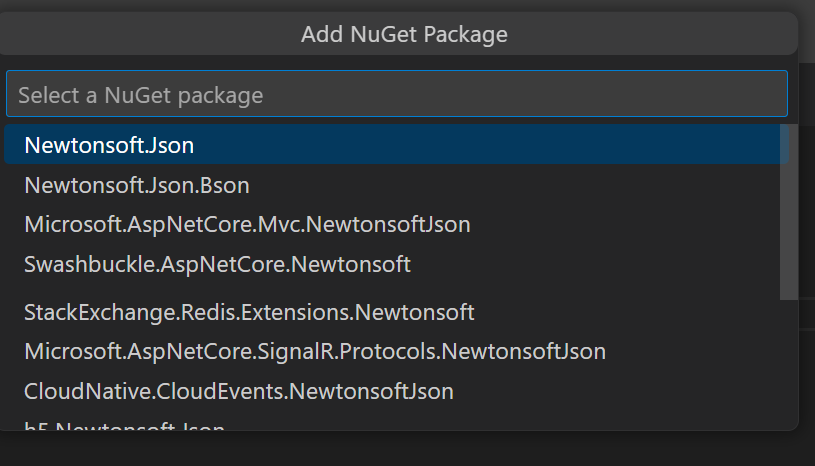Select Microsoft.AspNetCore.SignalR.Protocols.NewtonsoftJson
Viewport: 815px width, 466px height.
click(x=315, y=352)
